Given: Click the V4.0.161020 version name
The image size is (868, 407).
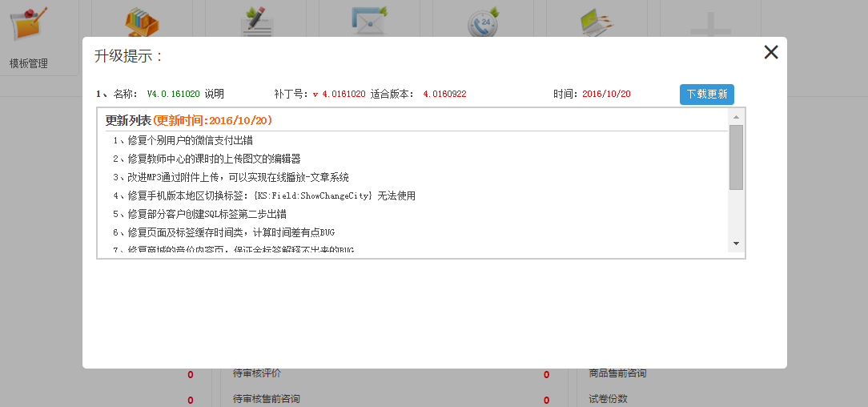Looking at the screenshot, I should pyautogui.click(x=173, y=95).
